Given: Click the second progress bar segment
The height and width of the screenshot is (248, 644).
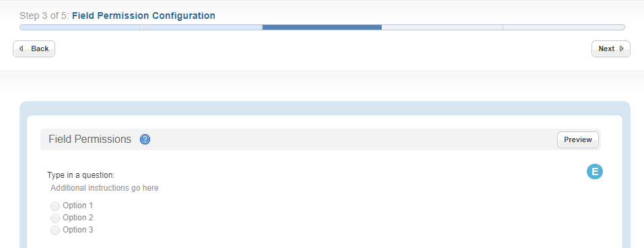Looking at the screenshot, I should pyautogui.click(x=201, y=27).
